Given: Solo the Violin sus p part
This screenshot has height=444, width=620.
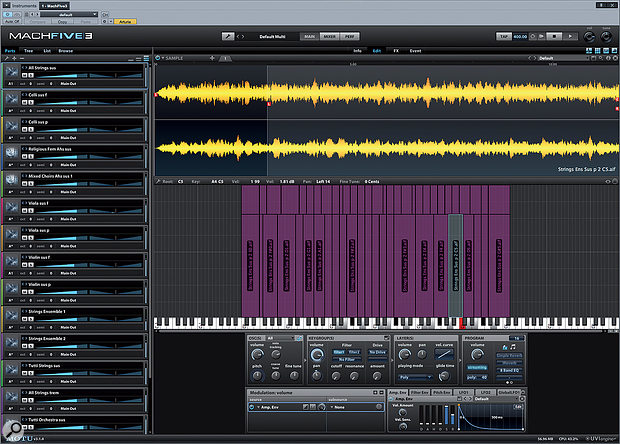Looking at the screenshot, I should pyautogui.click(x=31, y=292).
